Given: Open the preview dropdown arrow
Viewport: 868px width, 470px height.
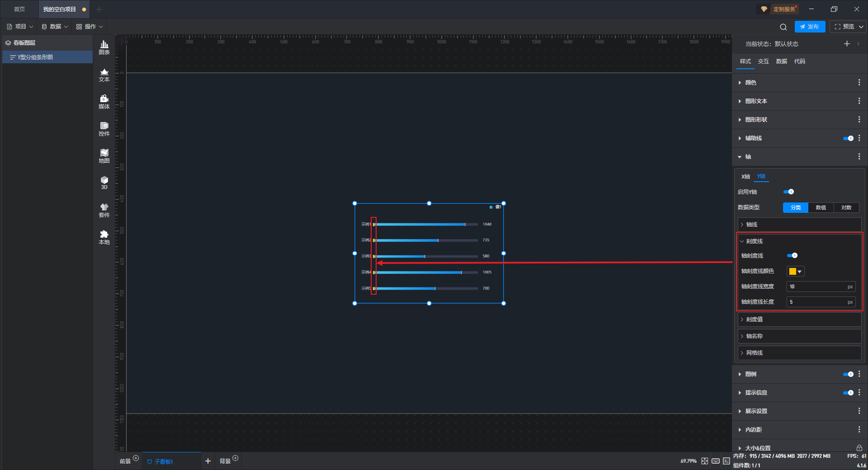Looking at the screenshot, I should [x=862, y=27].
